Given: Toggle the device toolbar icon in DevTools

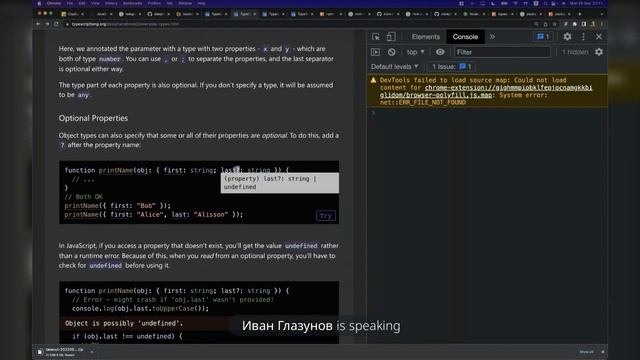Looking at the screenshot, I should [x=391, y=37].
